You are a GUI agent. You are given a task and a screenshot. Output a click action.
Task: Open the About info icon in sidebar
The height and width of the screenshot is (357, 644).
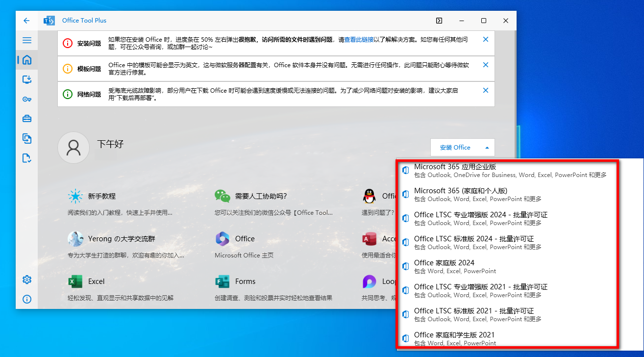coord(27,299)
